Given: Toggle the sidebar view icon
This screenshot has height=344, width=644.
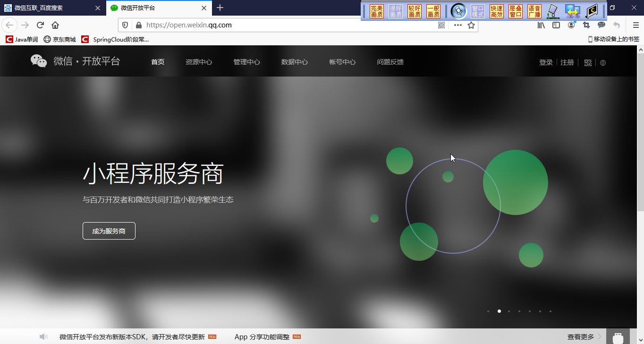Looking at the screenshot, I should coord(556,25).
